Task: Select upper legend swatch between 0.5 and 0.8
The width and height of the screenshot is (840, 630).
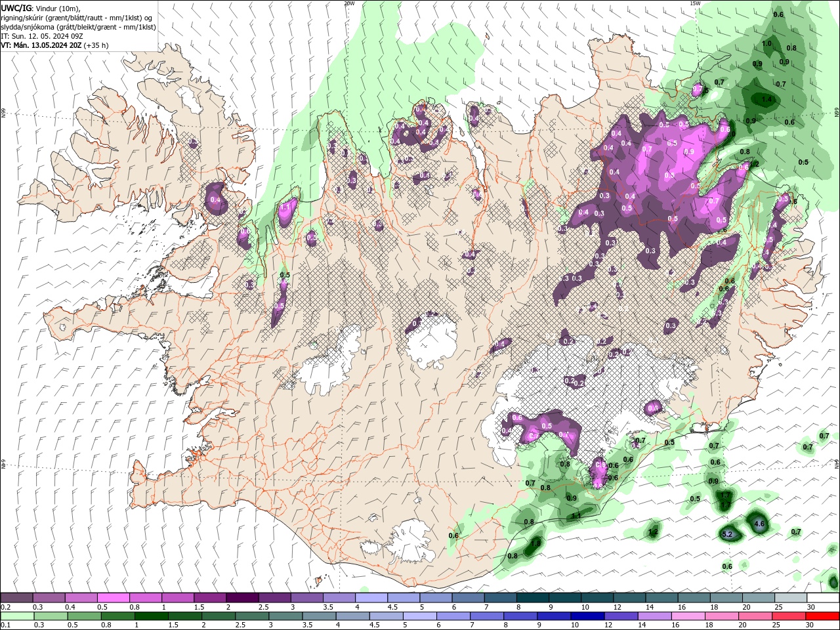Action: point(113,598)
